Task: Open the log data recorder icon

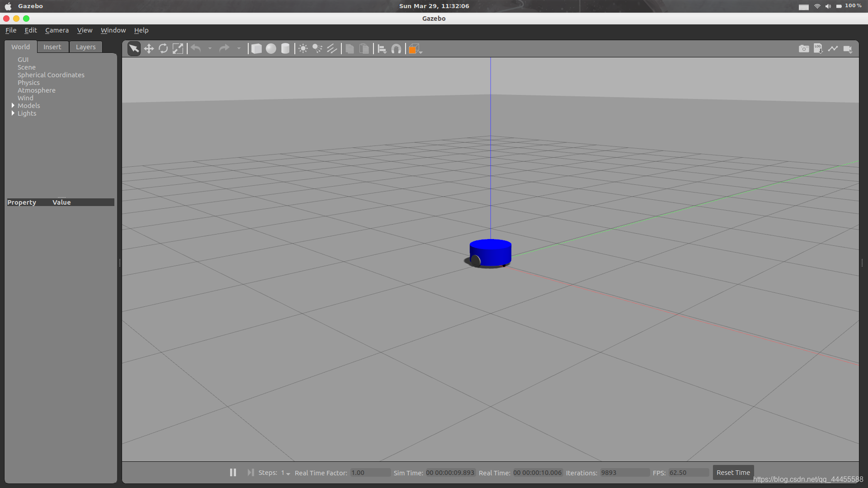Action: coord(818,49)
